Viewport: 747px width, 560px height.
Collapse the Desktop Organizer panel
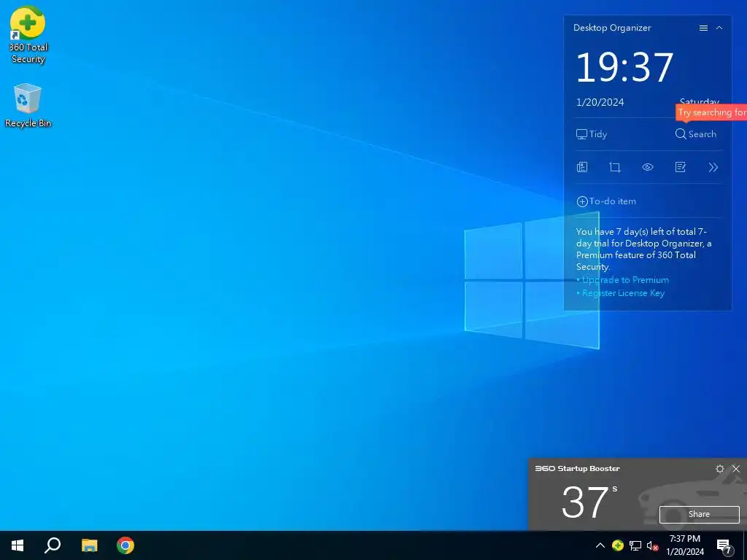click(719, 28)
